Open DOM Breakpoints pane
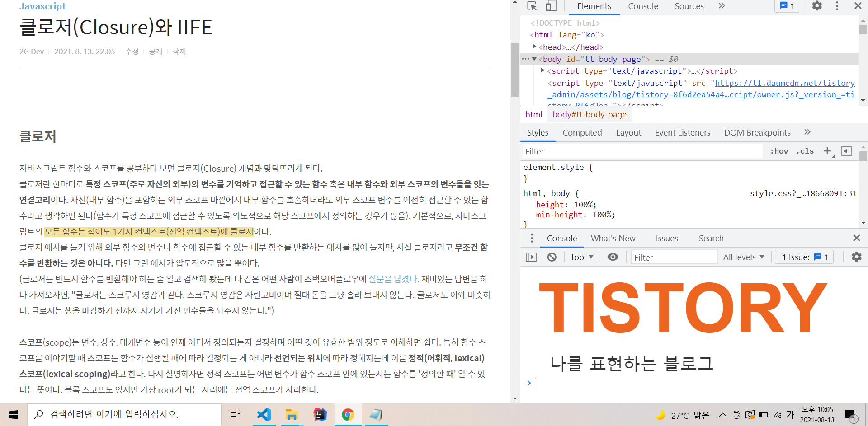 (757, 133)
